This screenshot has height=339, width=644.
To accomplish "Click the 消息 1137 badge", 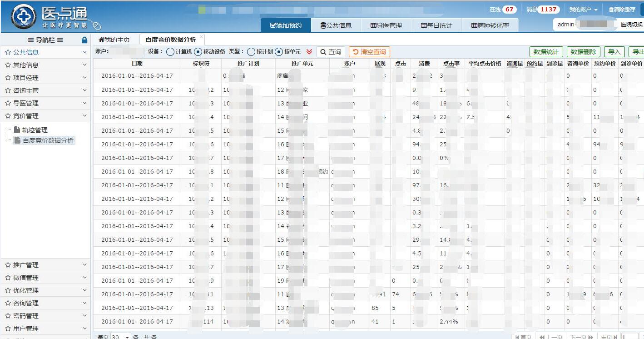I will (548, 10).
